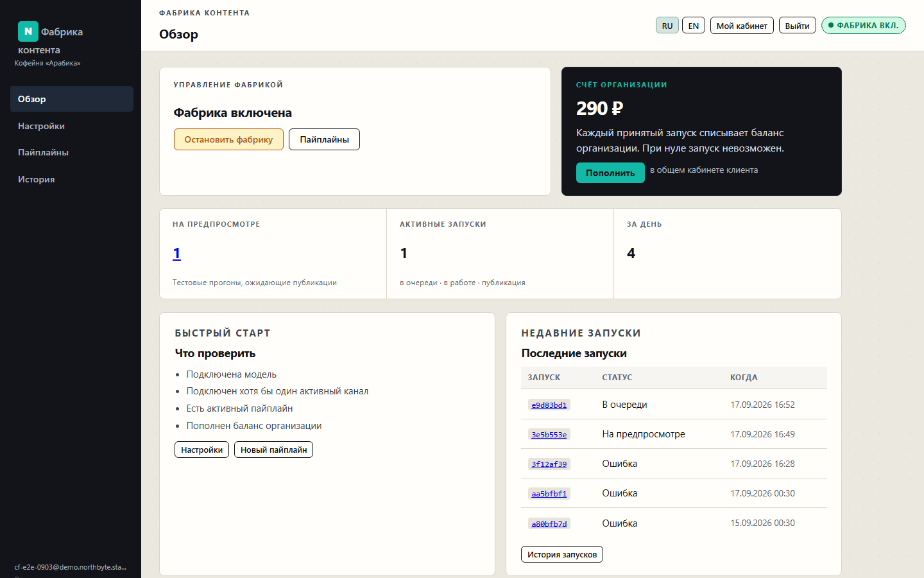This screenshot has height=578, width=924.
Task: Click the Пополнить balance button
Action: coord(610,173)
